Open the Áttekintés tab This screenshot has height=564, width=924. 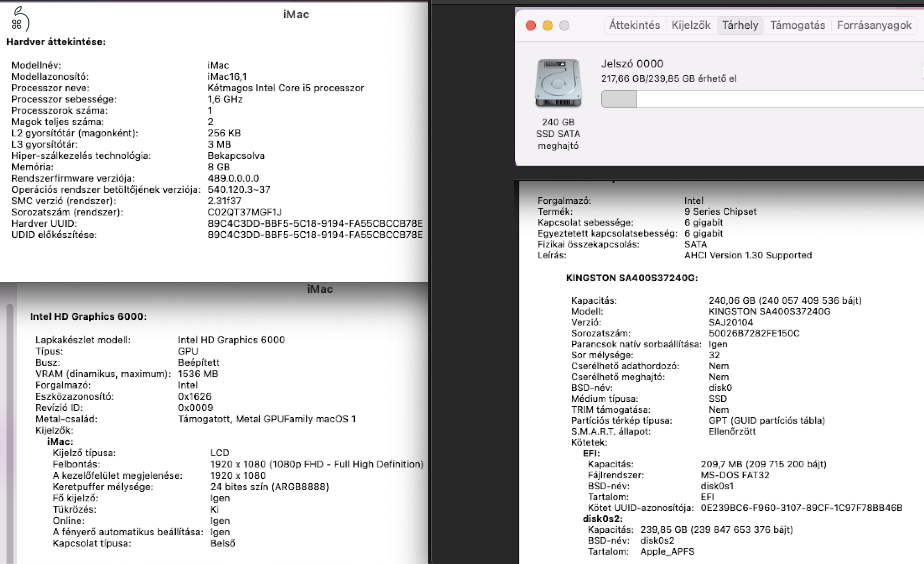tap(634, 25)
